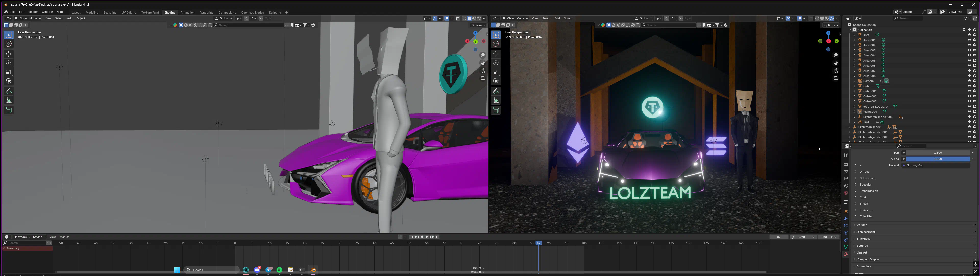Uncheck the Collection exclude checkbox
Screen dimensions: 980x276
pyautogui.click(x=964, y=30)
